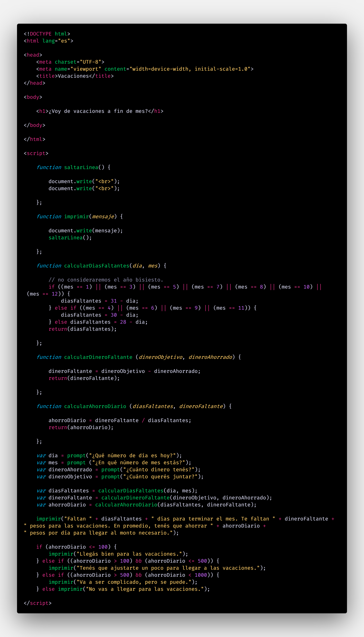The width and height of the screenshot is (364, 637).
Task: Click the else-if line with 'ahorroDiario <= 500'
Action: (128, 561)
